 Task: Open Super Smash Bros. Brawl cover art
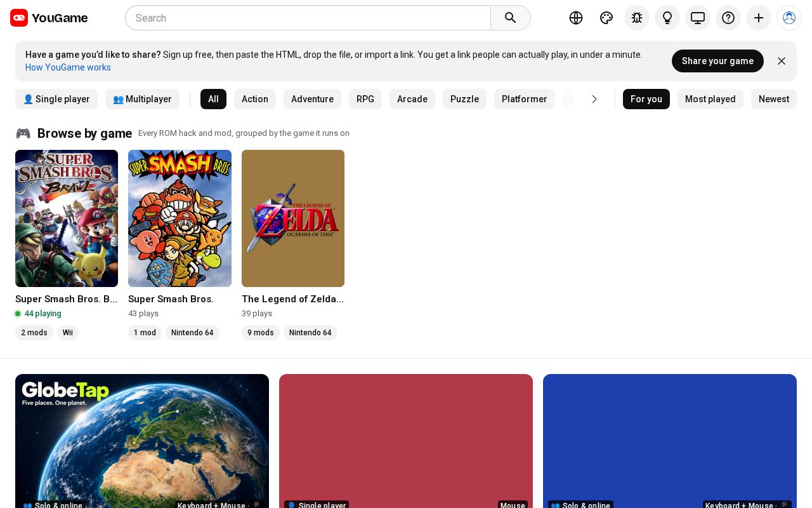click(67, 218)
